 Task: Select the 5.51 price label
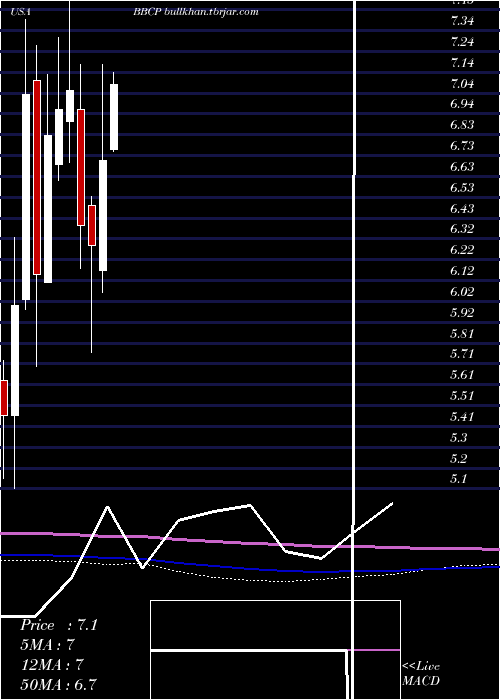(462, 396)
